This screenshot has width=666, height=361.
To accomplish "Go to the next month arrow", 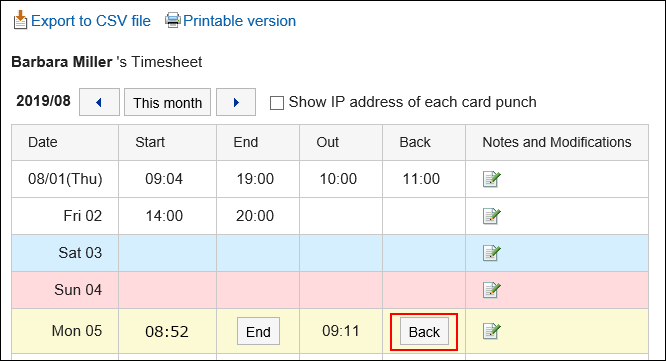I will coord(236,102).
